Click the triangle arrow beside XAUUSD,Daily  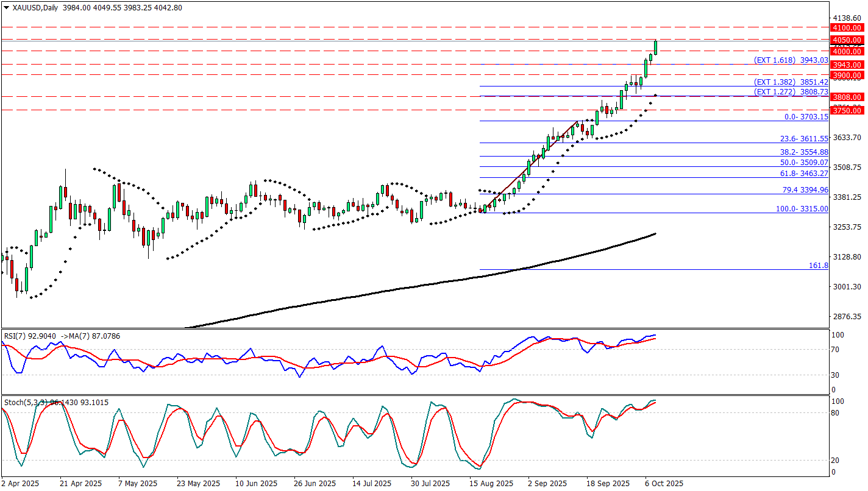tap(7, 8)
